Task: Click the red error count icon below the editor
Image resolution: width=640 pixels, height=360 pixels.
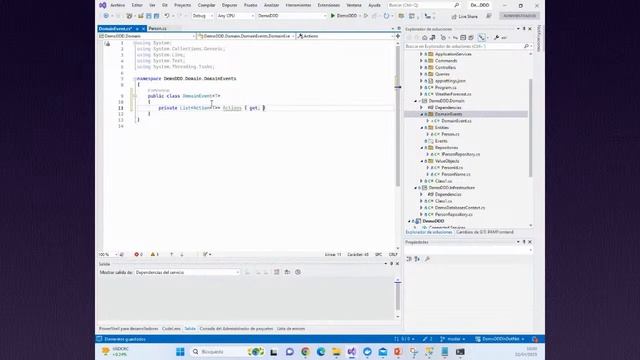Action: (138, 254)
